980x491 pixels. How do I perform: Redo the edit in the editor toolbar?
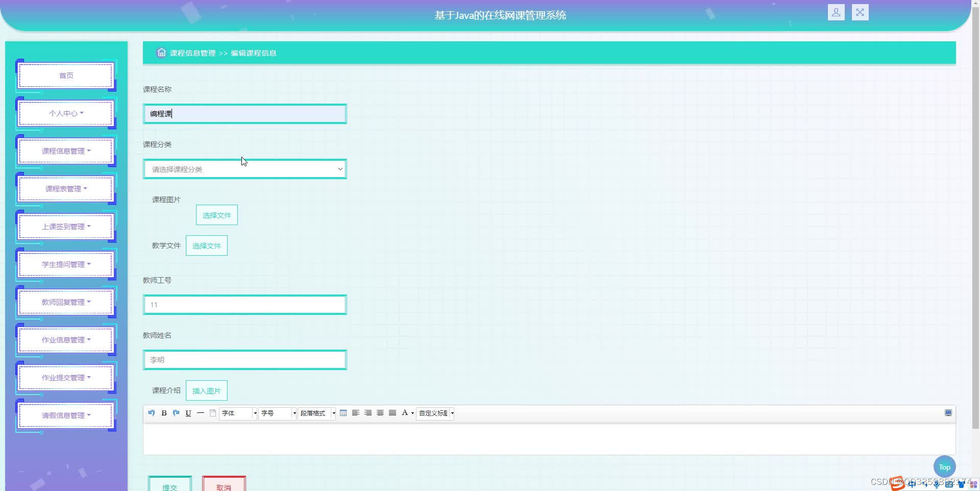point(176,413)
